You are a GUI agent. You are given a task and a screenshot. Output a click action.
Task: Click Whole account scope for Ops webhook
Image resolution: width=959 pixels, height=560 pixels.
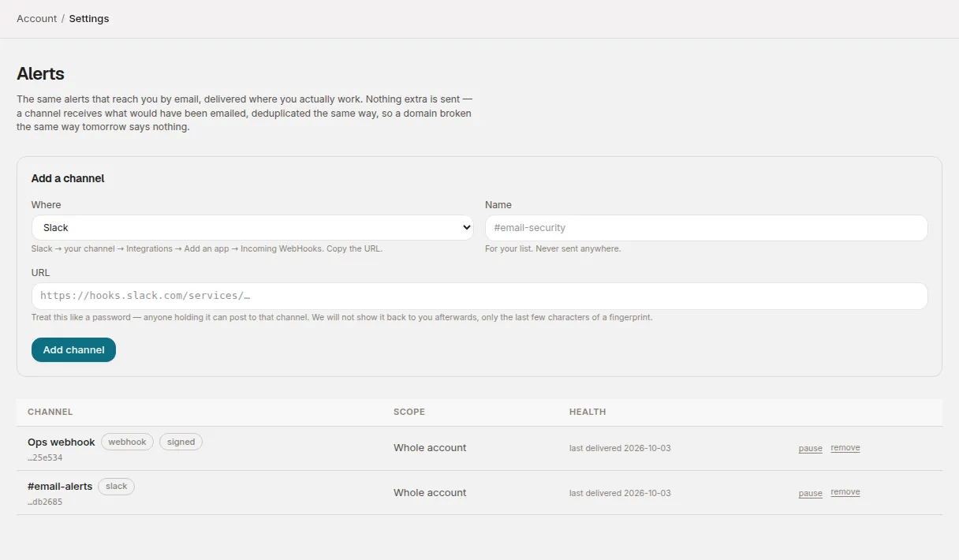(430, 448)
